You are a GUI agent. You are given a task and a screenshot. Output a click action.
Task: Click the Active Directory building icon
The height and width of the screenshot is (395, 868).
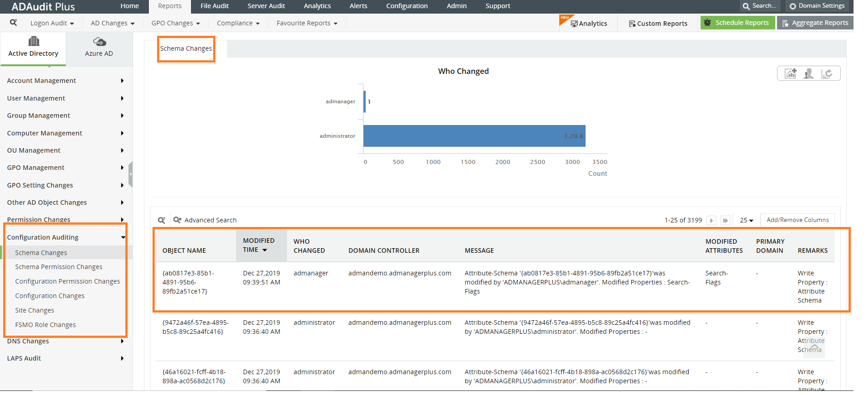pos(33,42)
